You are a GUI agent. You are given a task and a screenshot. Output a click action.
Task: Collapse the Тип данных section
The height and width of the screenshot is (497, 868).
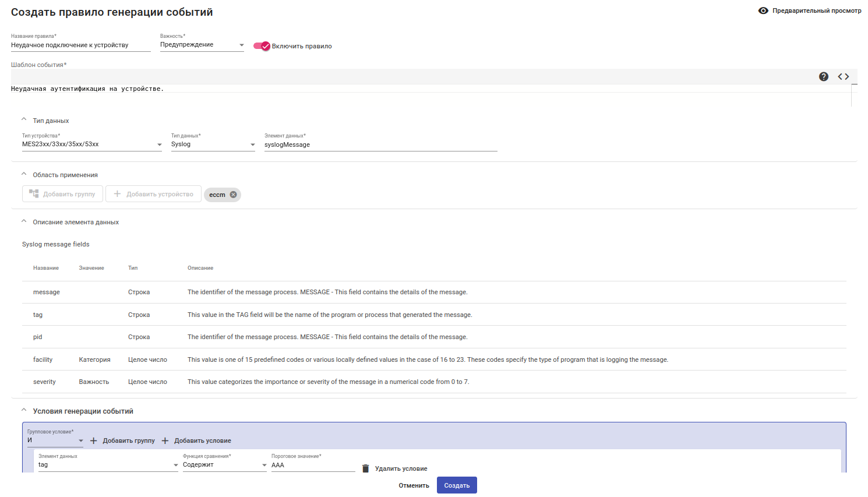coord(24,120)
